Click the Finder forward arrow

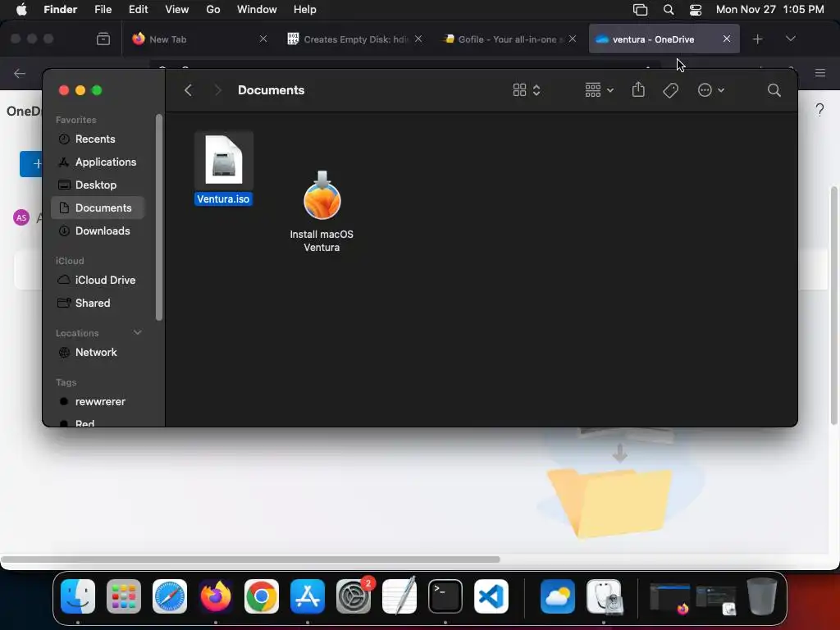(x=217, y=90)
